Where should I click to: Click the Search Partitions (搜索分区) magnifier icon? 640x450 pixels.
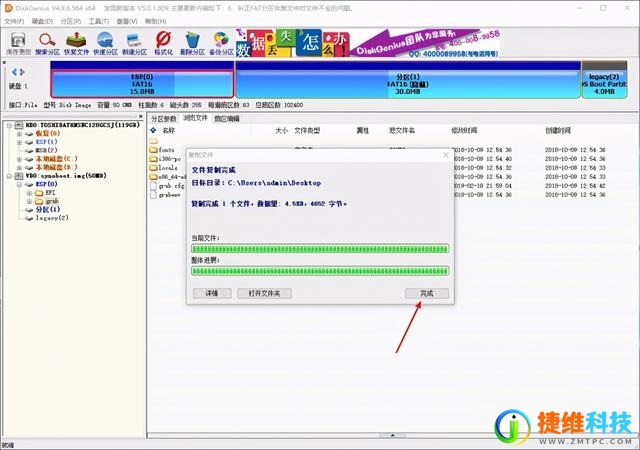(47, 41)
